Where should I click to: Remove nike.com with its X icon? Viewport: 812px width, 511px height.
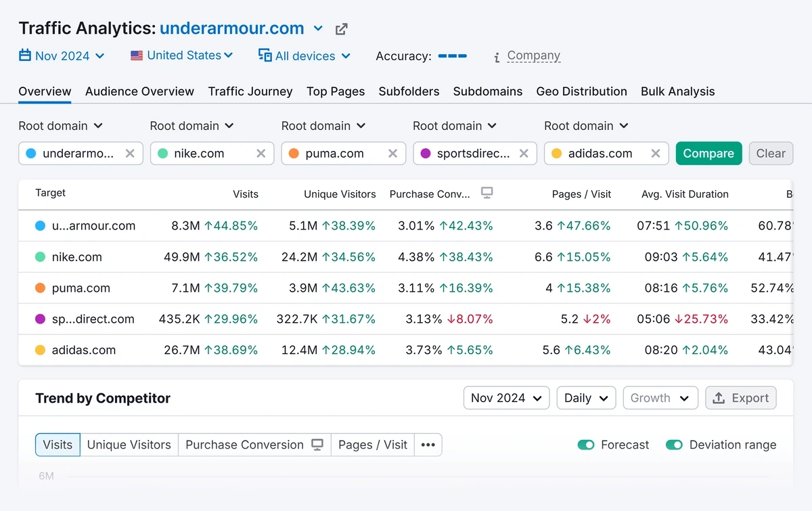tap(261, 154)
